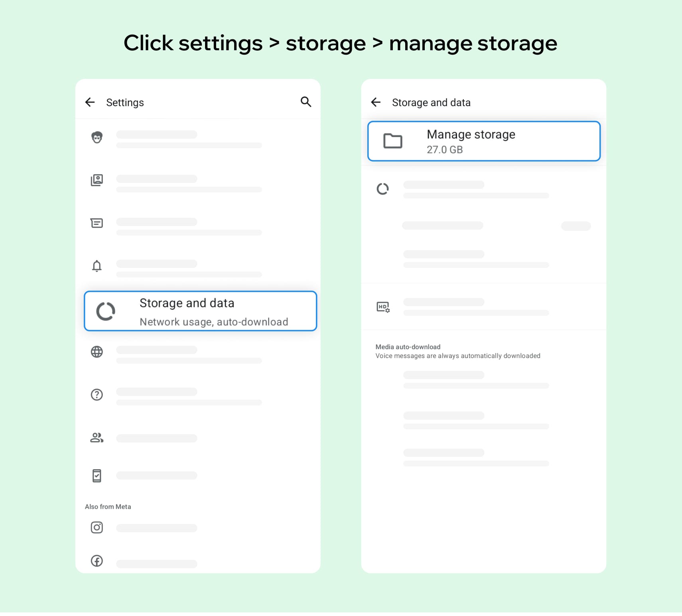
Task: Click the Facebook icon under Also from Meta
Action: [x=97, y=561]
